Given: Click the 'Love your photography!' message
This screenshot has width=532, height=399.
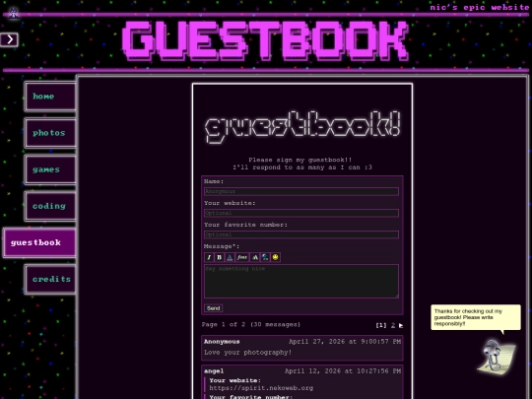Looking at the screenshot, I should 247,352.
